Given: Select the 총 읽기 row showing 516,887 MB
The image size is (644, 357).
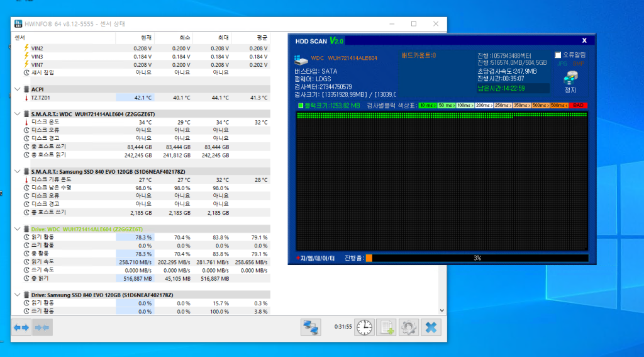Looking at the screenshot, I should (141, 278).
